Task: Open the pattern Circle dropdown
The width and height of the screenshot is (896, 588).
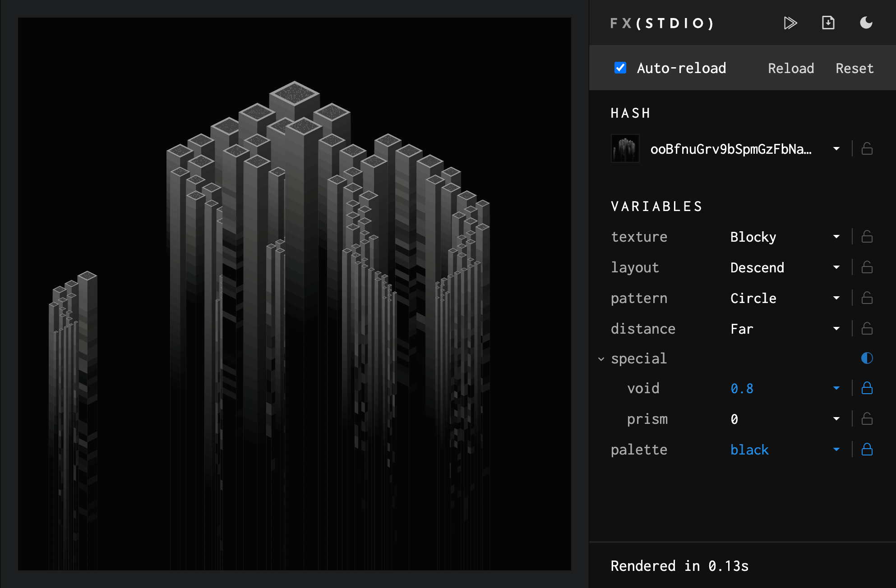Action: click(x=837, y=298)
